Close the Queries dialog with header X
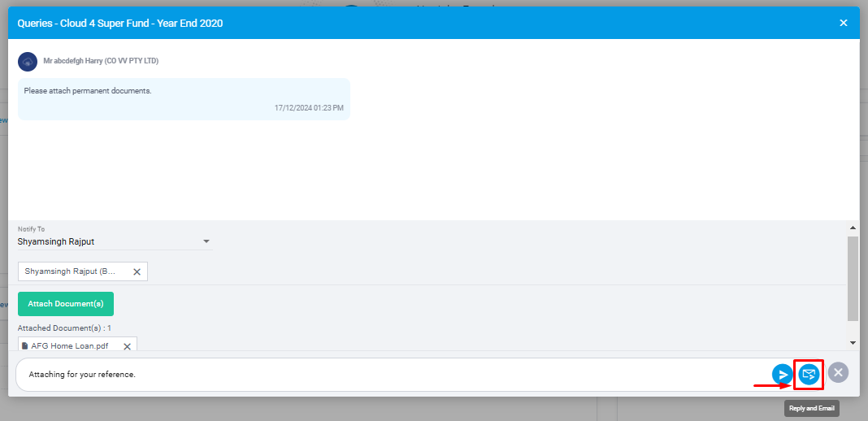The width and height of the screenshot is (868, 421). click(x=844, y=23)
